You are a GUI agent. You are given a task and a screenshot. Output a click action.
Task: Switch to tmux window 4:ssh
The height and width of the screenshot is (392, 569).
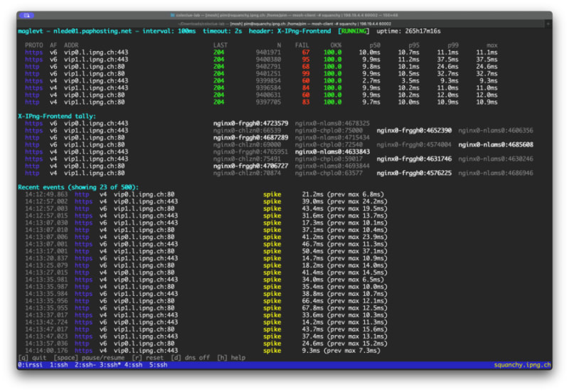point(134,365)
